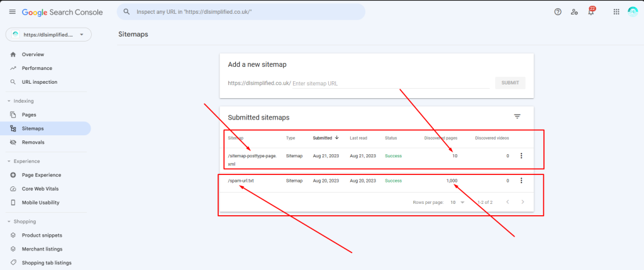Select URL inspection in sidebar
This screenshot has height=270, width=644.
[39, 82]
